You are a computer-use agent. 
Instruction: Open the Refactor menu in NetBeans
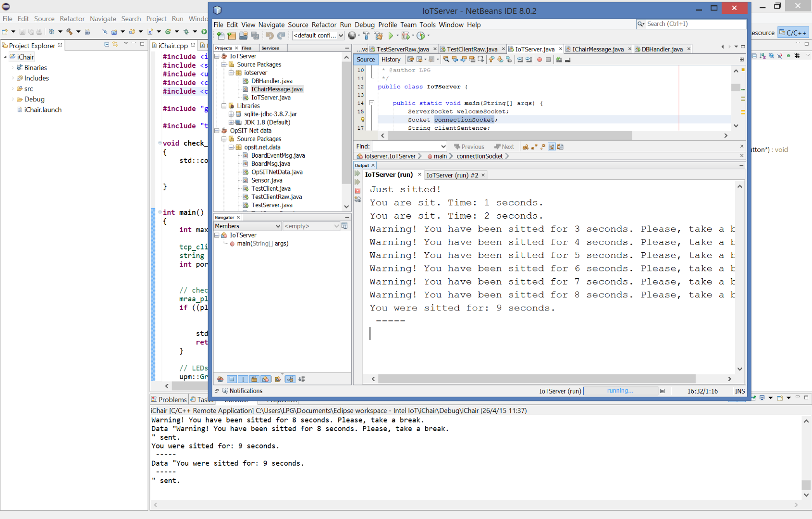tap(324, 25)
